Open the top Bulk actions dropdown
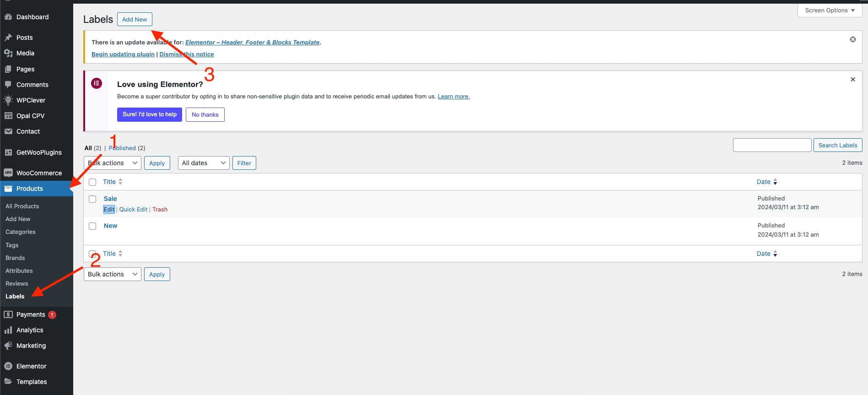Viewport: 868px width, 395px height. (x=113, y=163)
